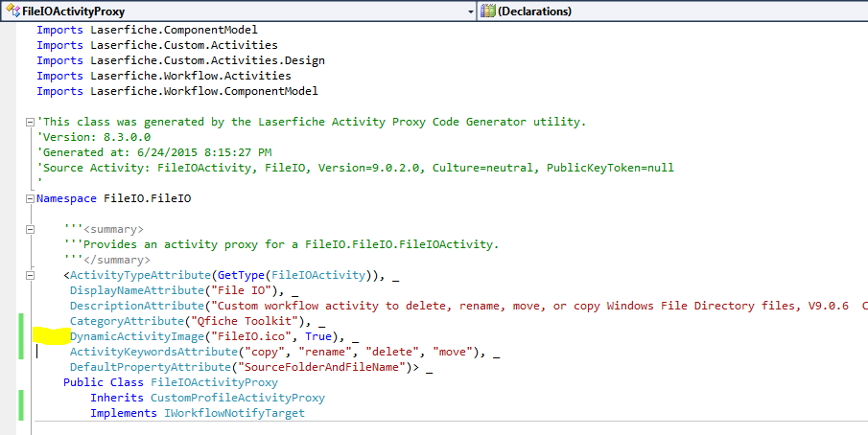Viewport: 868px width, 435px height.
Task: Click IWorkflowNotifyTarget interface name
Action: tap(234, 413)
